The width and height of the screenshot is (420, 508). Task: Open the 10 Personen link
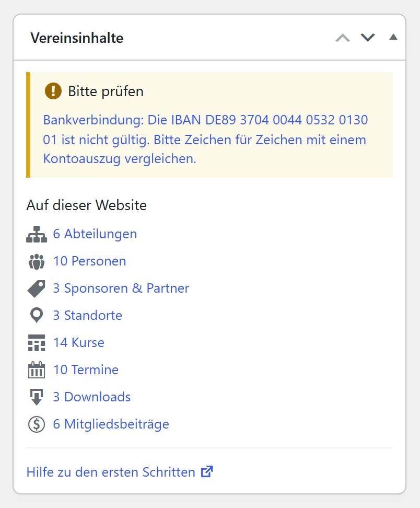[90, 261]
